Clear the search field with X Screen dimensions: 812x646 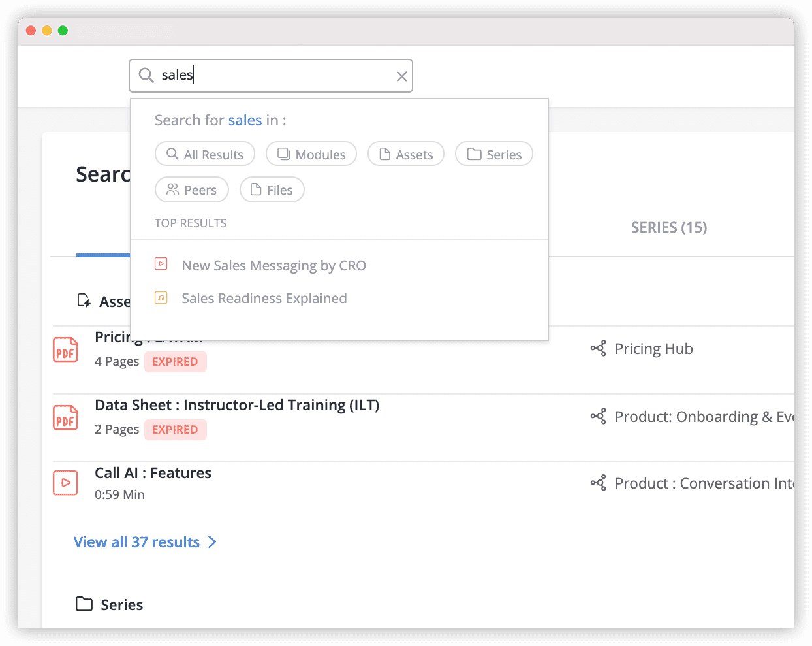pos(402,76)
